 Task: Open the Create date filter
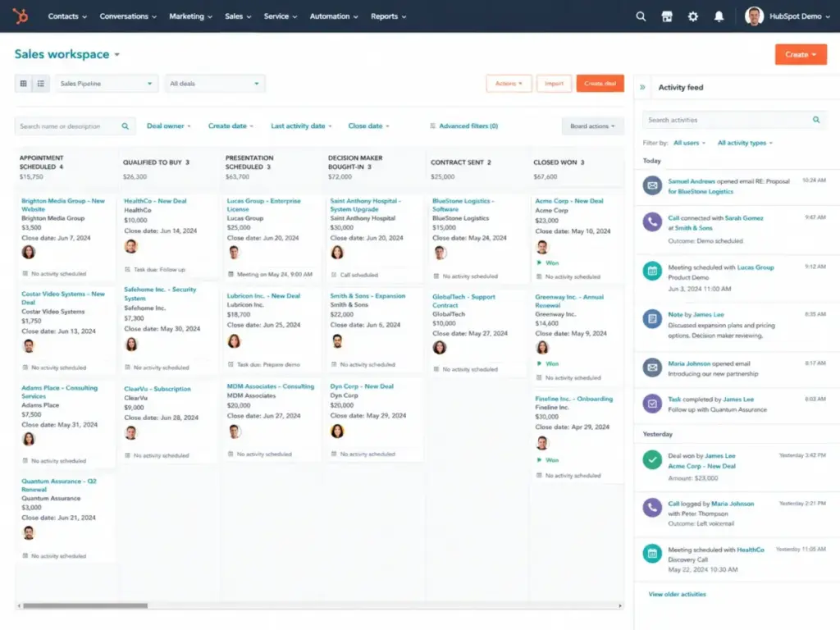[x=231, y=126]
